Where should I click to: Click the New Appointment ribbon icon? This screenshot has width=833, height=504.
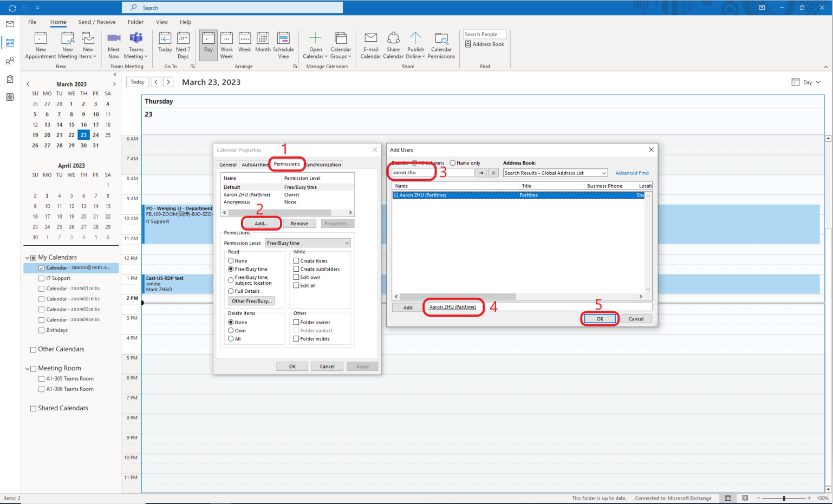(41, 39)
